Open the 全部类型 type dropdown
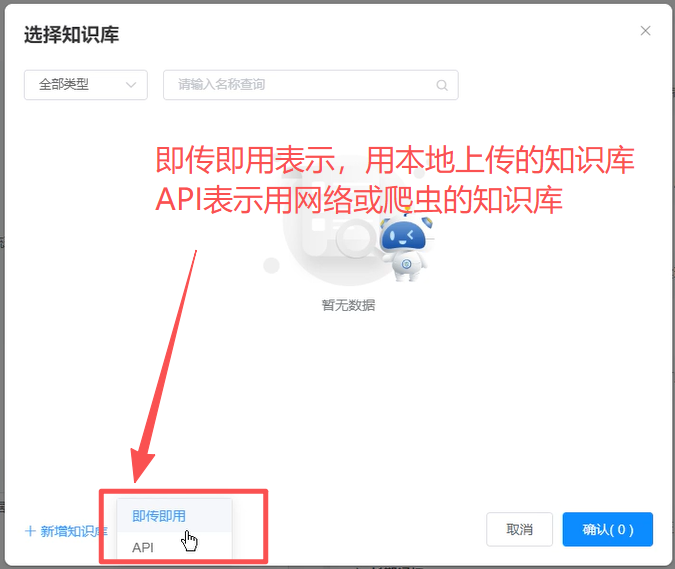675x569 pixels. tap(86, 85)
